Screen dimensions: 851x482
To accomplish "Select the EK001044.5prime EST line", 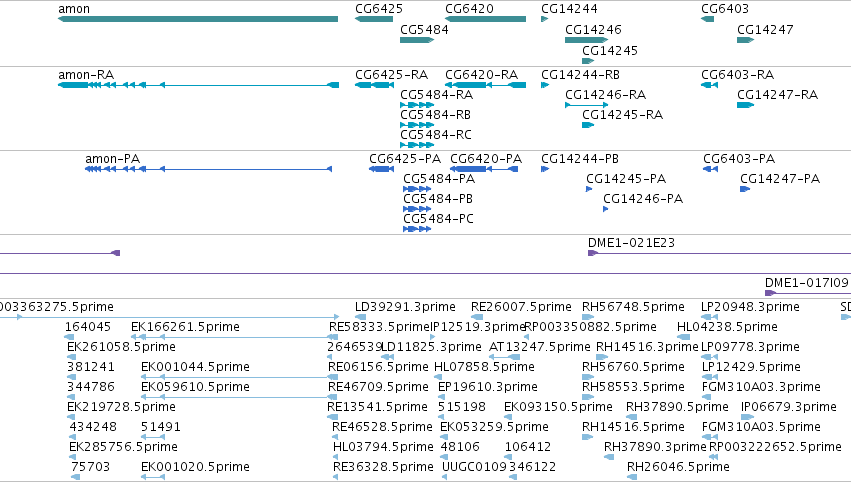I will (239, 377).
